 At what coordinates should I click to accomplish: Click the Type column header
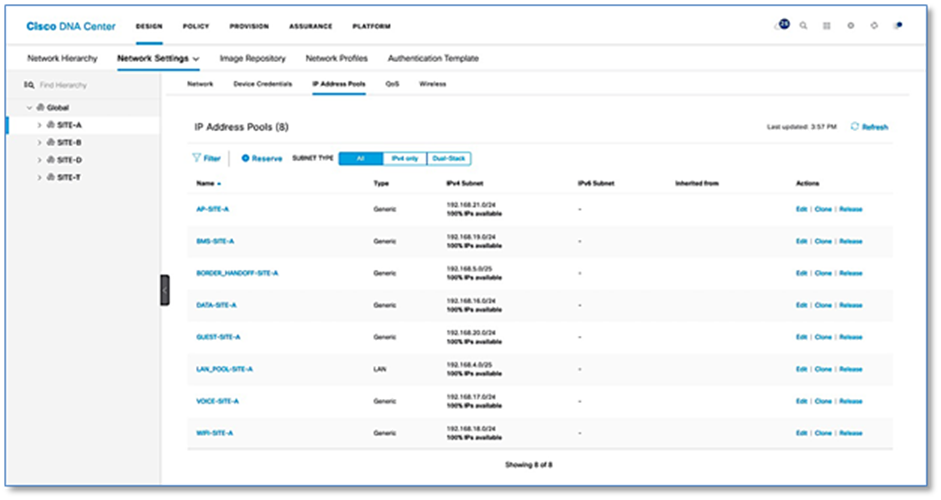pyautogui.click(x=381, y=183)
